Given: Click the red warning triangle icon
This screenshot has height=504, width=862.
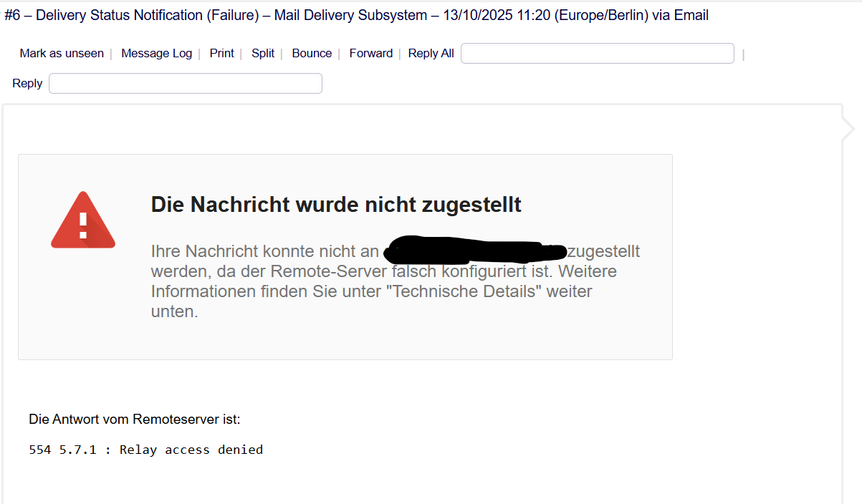Looking at the screenshot, I should click(83, 221).
